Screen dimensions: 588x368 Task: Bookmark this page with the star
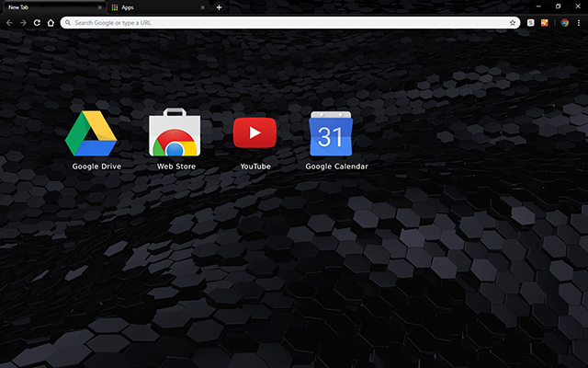[513, 22]
